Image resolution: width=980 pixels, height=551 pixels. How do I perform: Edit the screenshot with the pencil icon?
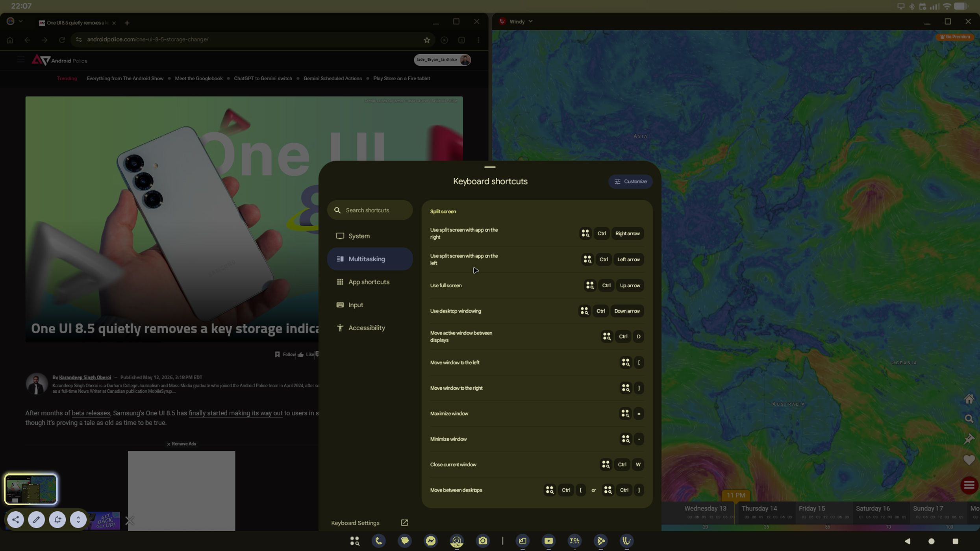(x=36, y=520)
